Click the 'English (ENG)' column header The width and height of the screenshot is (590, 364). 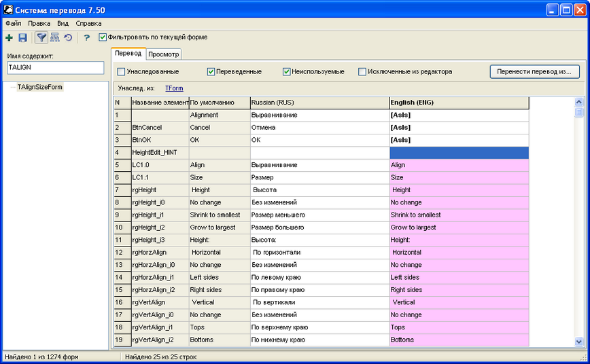pyautogui.click(x=459, y=103)
